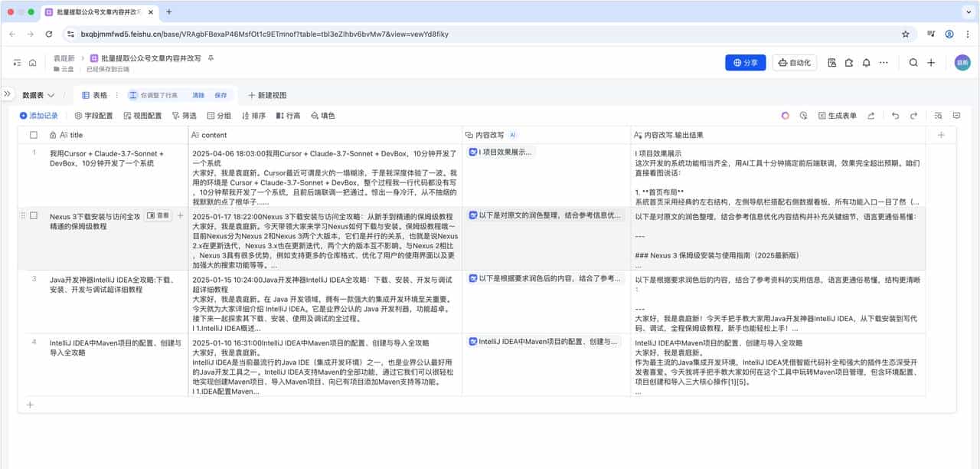Click 添加记录 to add a record
The height and width of the screenshot is (469, 980).
click(x=41, y=115)
